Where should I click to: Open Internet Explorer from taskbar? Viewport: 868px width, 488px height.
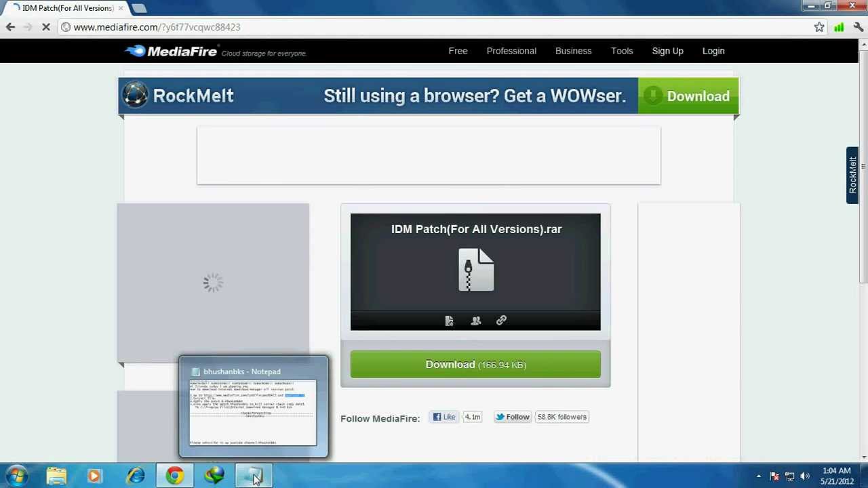[x=136, y=476]
